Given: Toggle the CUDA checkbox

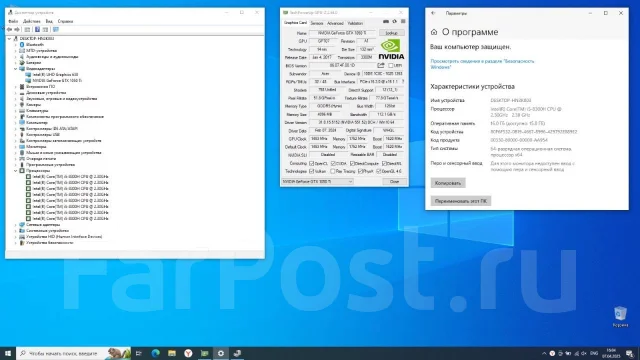Looking at the screenshot, I should 333,163.
